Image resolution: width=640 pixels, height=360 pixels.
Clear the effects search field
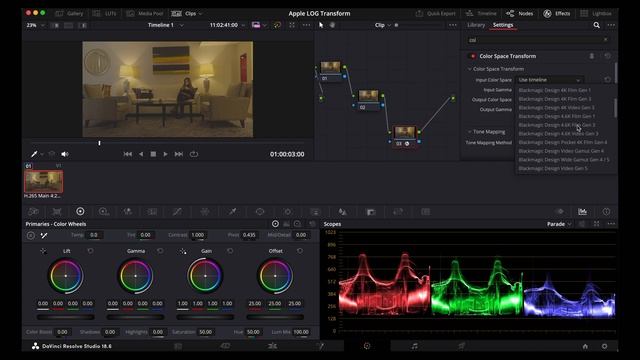click(605, 40)
